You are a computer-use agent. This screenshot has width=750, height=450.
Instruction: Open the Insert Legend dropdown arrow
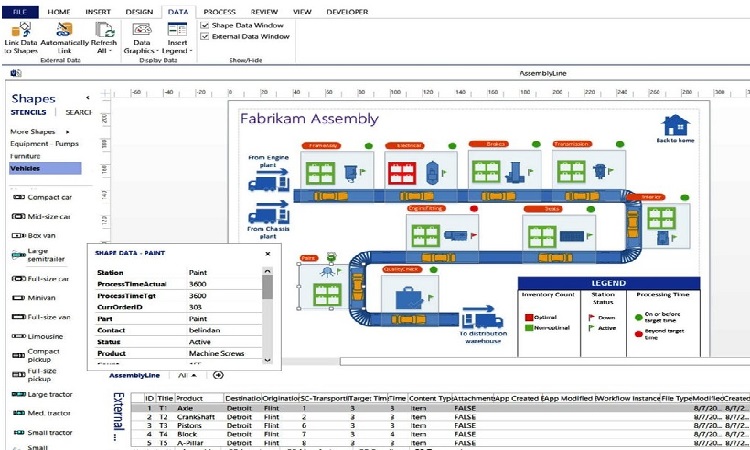(190, 51)
